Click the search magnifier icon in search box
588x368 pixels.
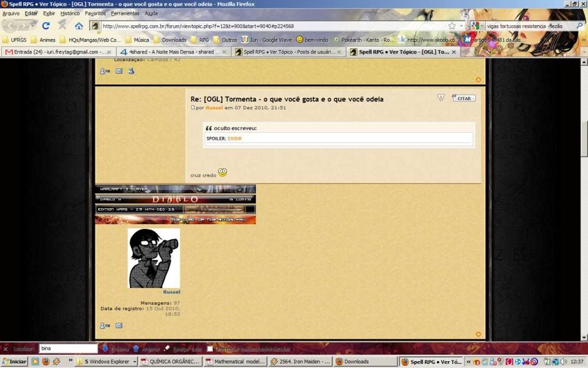pyautogui.click(x=579, y=26)
